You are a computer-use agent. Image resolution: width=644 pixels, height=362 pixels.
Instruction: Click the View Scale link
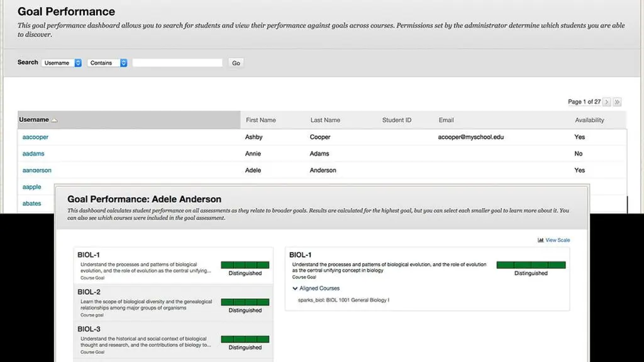557,240
